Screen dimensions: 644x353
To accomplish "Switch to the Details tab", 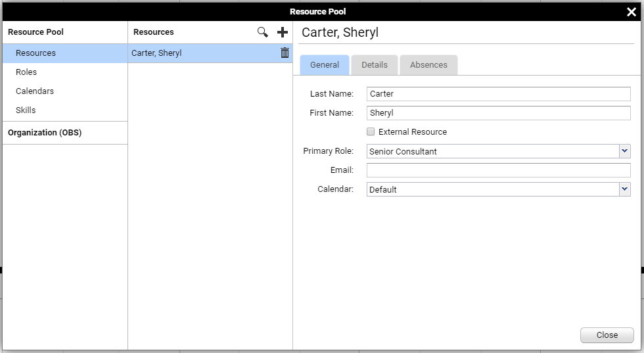I will tap(375, 65).
